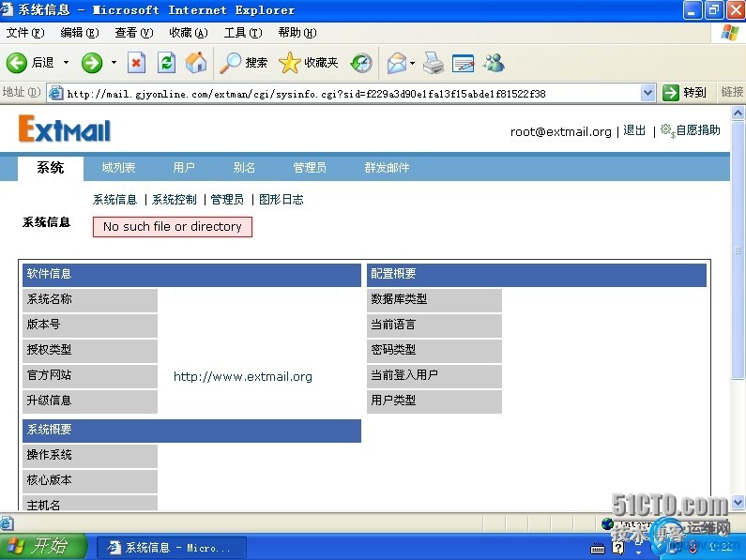Image resolution: width=746 pixels, height=560 pixels.
Task: Open the Messenger people icon
Action: point(494,63)
